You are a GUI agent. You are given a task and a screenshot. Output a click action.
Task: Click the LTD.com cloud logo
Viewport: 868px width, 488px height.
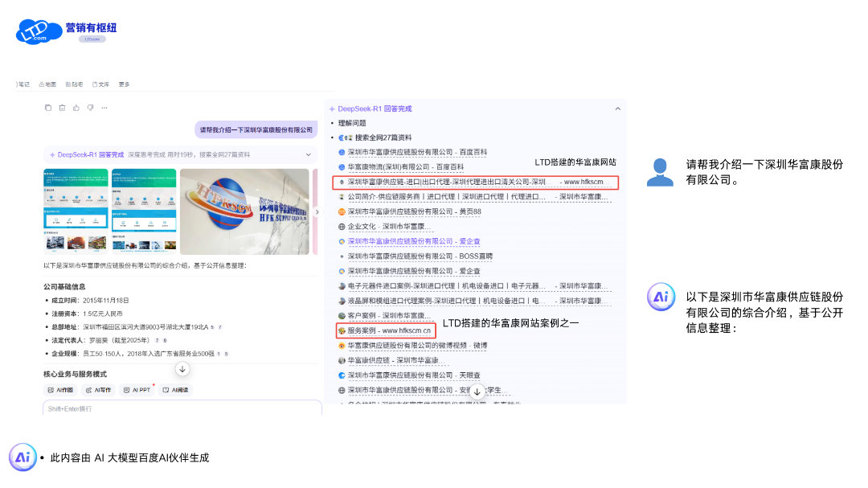coord(39,31)
